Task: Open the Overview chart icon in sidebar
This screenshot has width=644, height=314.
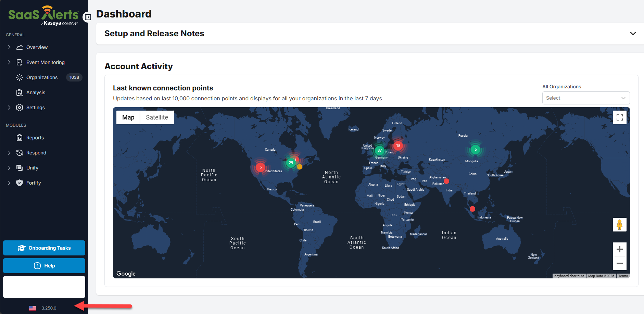Action: pyautogui.click(x=20, y=47)
